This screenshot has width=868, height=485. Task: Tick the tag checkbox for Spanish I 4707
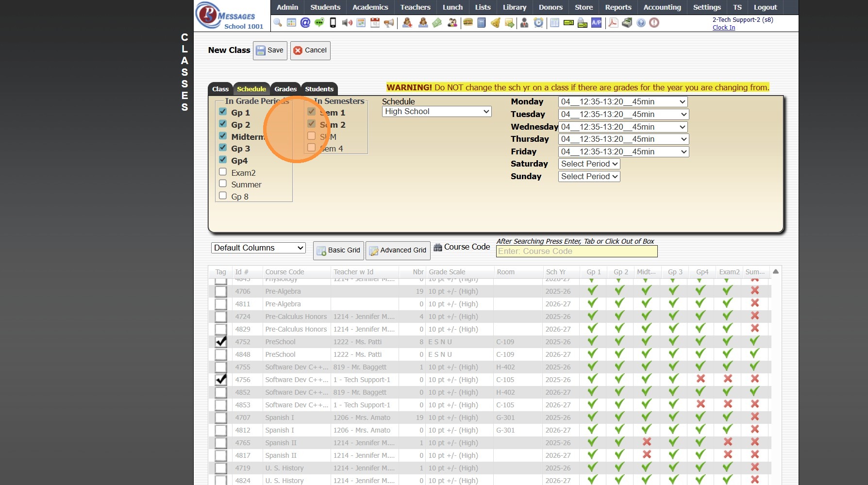tap(221, 418)
